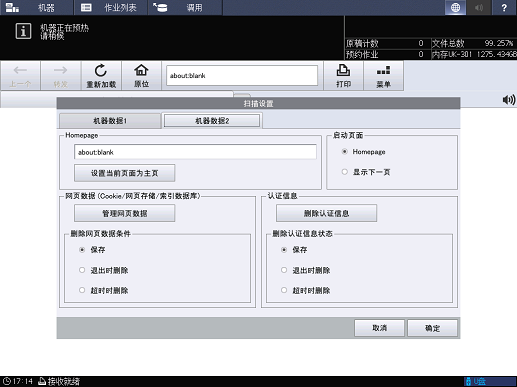This screenshot has height=387, width=517.
Task: Open the 菜单 menu icon
Action: pyautogui.click(x=383, y=76)
